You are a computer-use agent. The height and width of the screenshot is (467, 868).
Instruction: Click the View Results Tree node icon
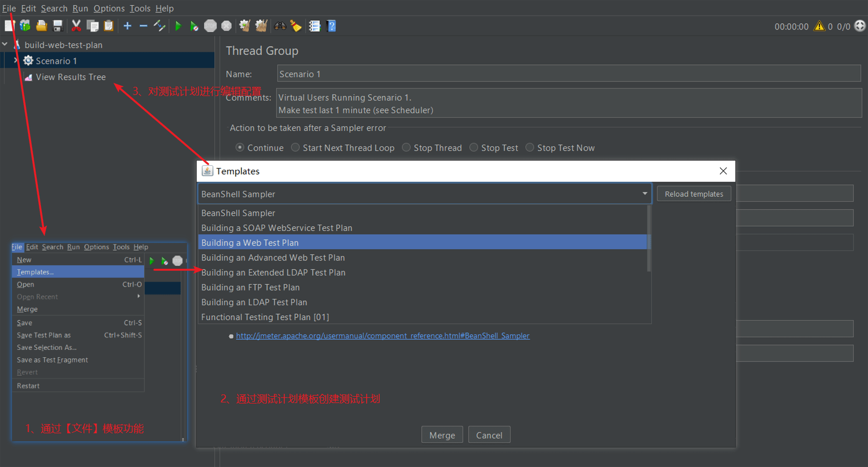pos(28,77)
